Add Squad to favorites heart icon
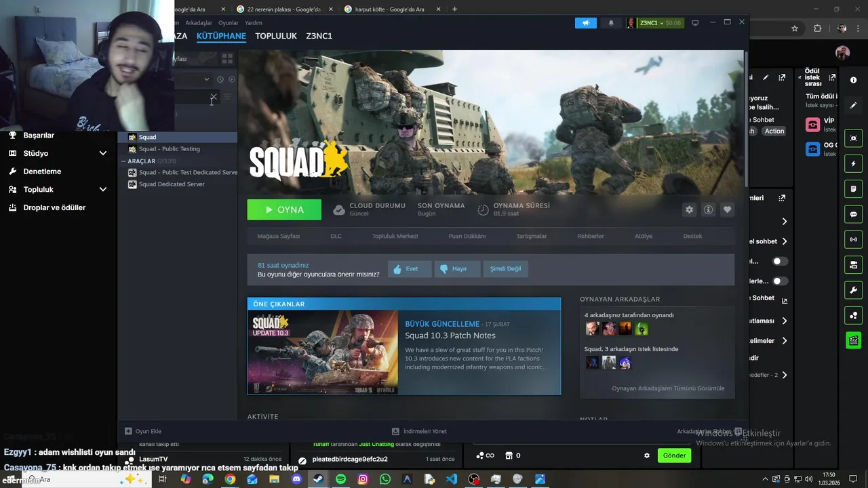 click(x=728, y=210)
